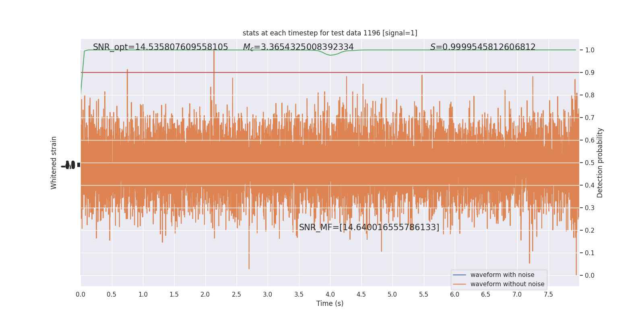Click the 2.5 tick on the time axis
Screen dimensions: 644x322
point(236,294)
